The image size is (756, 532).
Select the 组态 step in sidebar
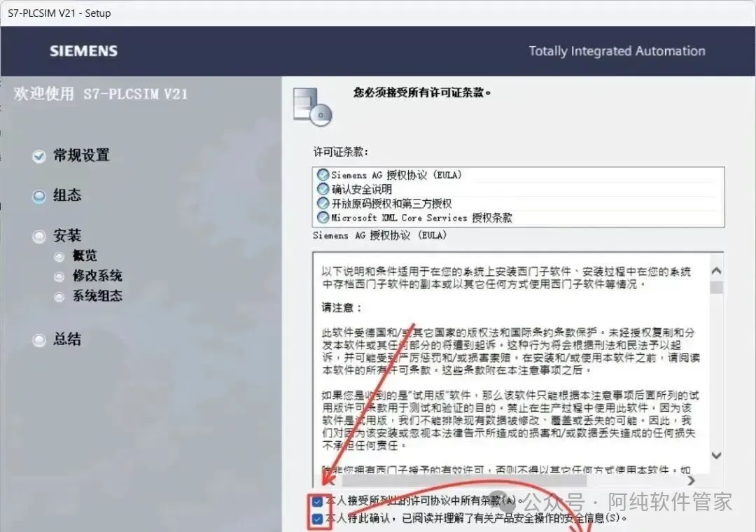pos(67,195)
